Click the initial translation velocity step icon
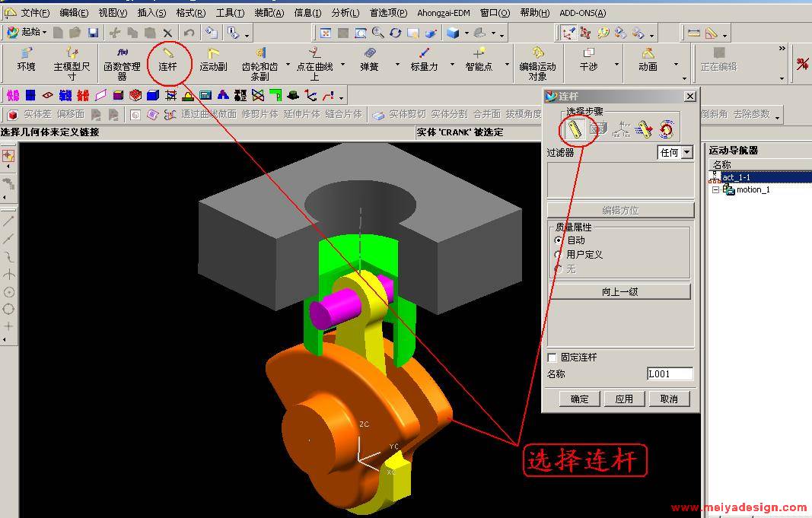 point(644,129)
